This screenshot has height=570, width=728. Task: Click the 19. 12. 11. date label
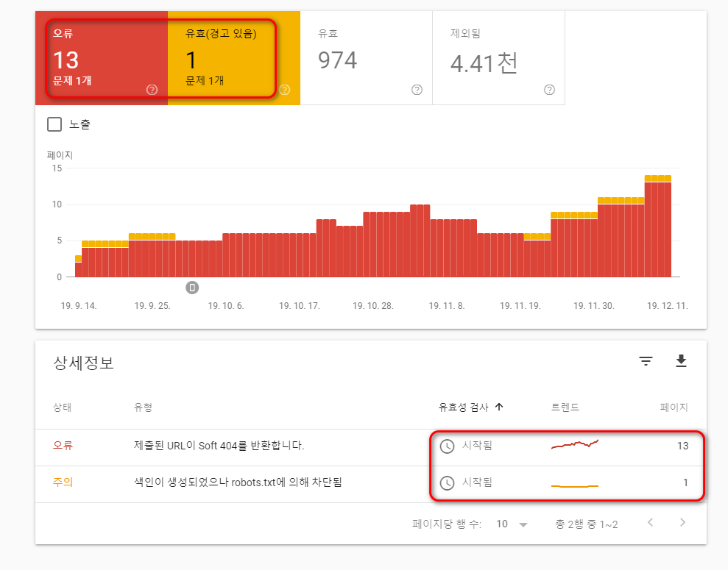[667, 306]
